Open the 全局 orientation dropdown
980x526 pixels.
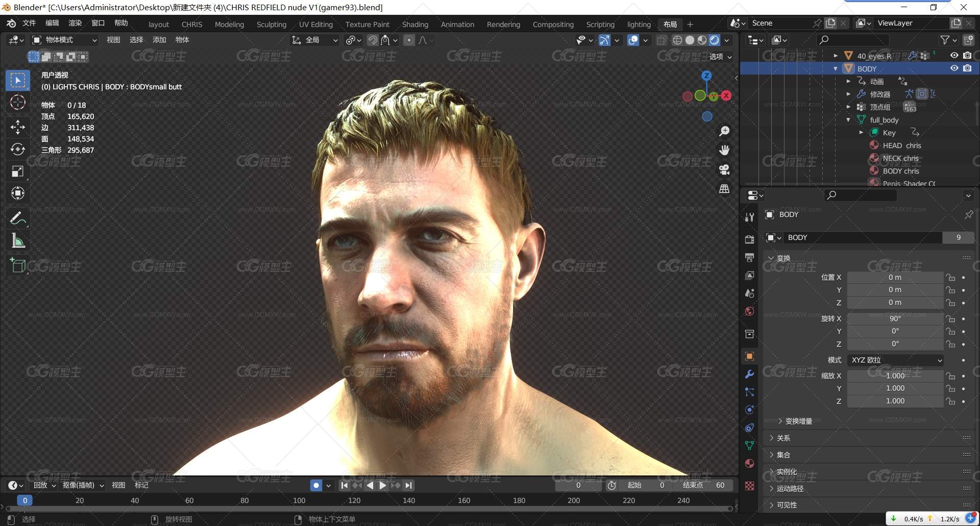[314, 40]
